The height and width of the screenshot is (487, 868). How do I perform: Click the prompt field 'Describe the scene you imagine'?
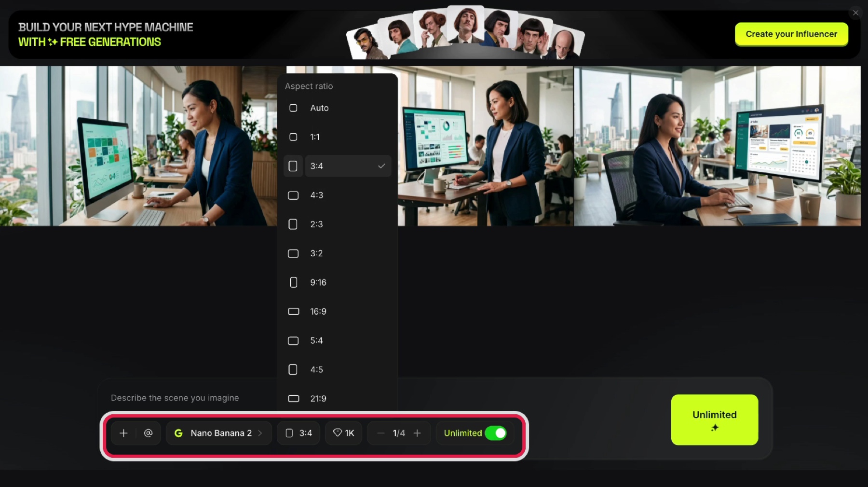click(x=175, y=398)
